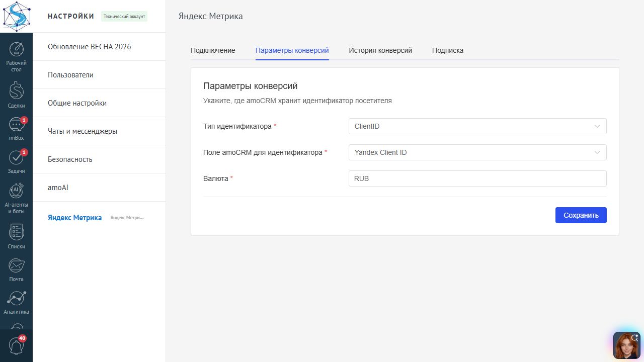
Task: Open Общие настройки settings section
Action: tap(99, 103)
